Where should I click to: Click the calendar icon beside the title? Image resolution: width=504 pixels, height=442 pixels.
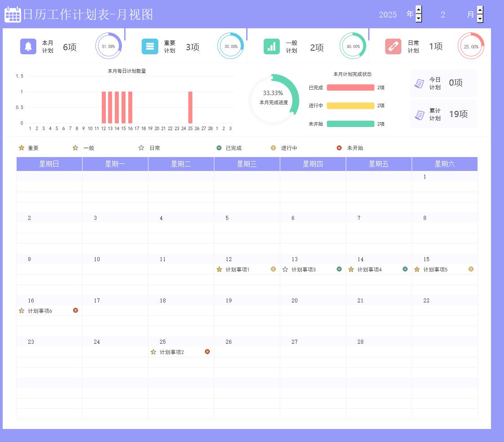point(13,14)
